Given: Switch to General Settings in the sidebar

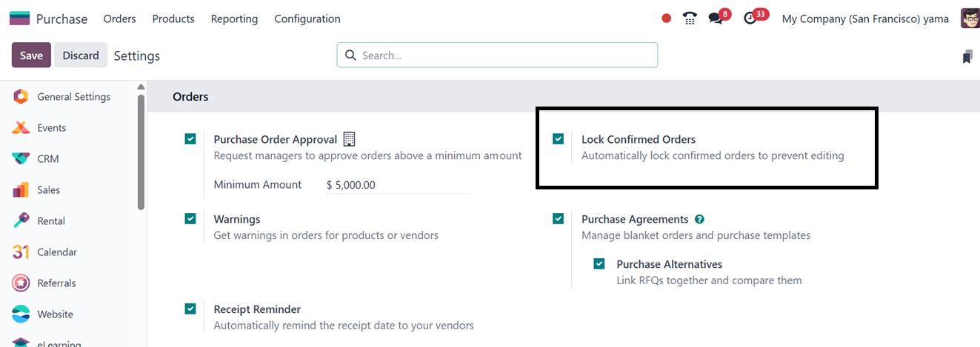Looking at the screenshot, I should click(x=73, y=96).
